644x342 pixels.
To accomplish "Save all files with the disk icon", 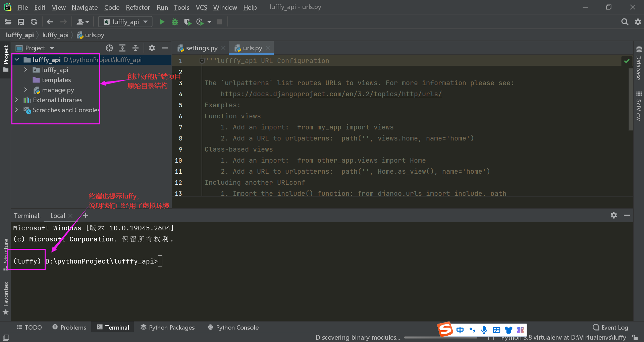I will tap(21, 22).
